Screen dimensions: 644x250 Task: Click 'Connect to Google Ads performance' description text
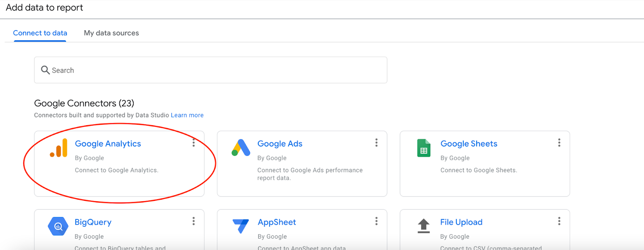point(310,170)
